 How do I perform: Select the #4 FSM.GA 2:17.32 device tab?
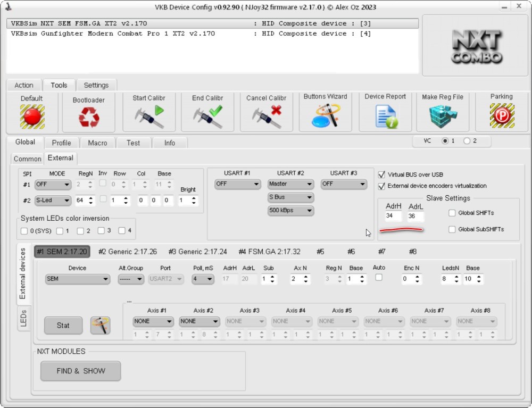(x=269, y=252)
